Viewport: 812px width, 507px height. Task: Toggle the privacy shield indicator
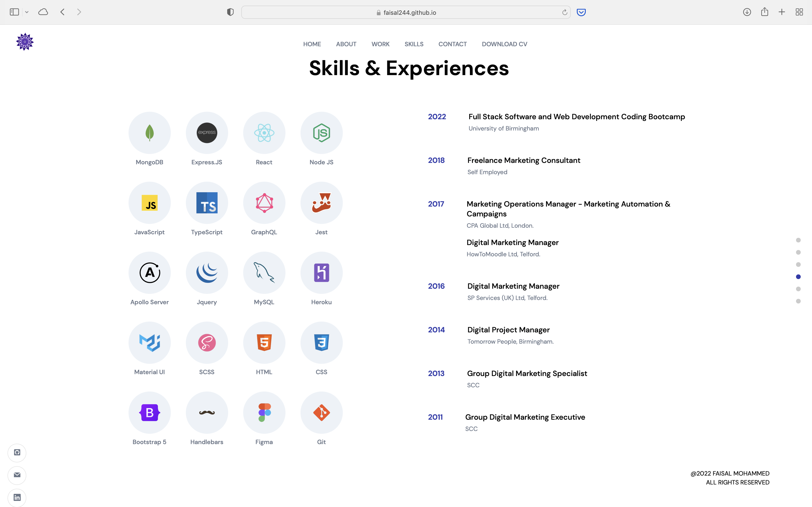[230, 12]
